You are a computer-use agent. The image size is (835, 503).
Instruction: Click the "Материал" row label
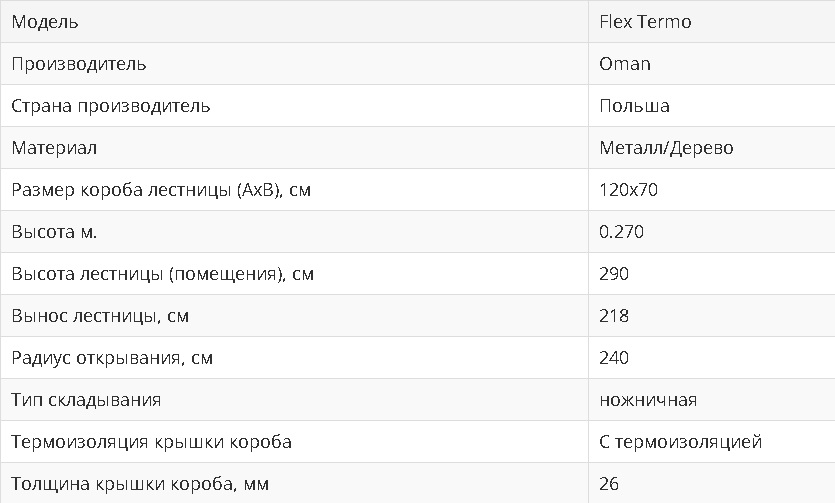[x=54, y=148]
